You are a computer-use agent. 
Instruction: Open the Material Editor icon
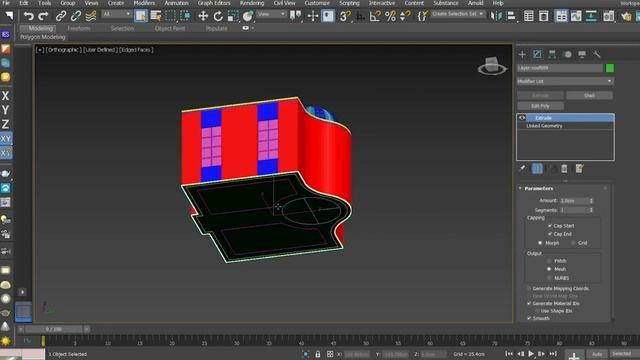point(609,16)
